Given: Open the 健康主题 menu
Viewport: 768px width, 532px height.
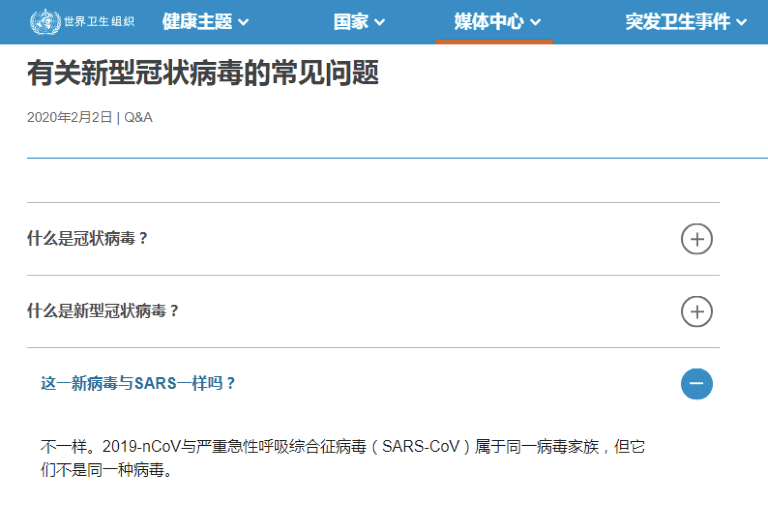Looking at the screenshot, I should tap(205, 21).
